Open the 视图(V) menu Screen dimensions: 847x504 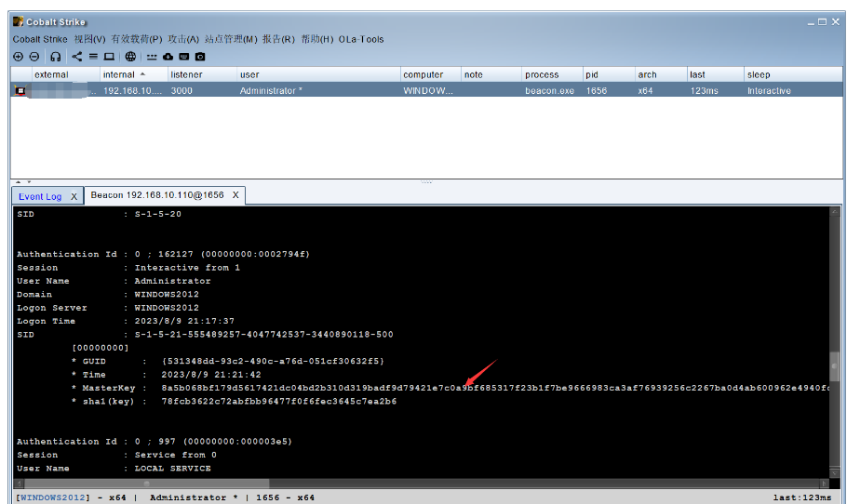[x=89, y=39]
